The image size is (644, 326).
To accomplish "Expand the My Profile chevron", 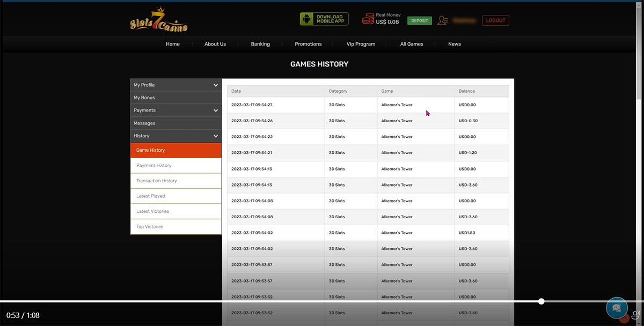I will point(216,85).
